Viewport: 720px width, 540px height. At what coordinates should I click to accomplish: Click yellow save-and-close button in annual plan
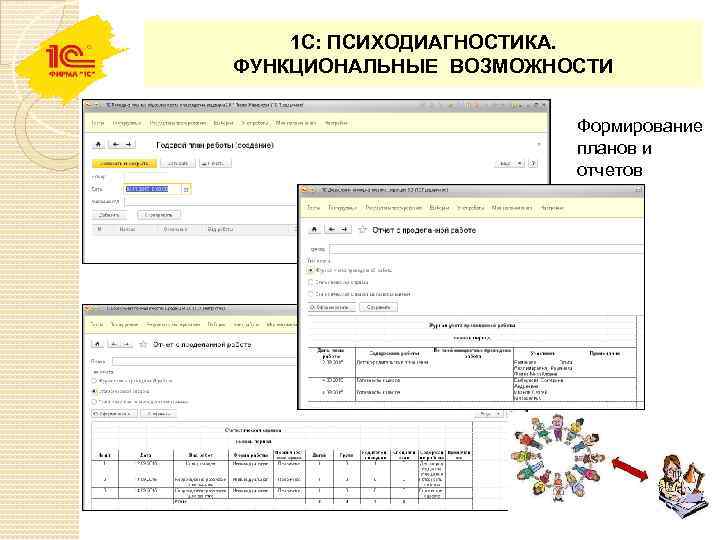point(124,163)
